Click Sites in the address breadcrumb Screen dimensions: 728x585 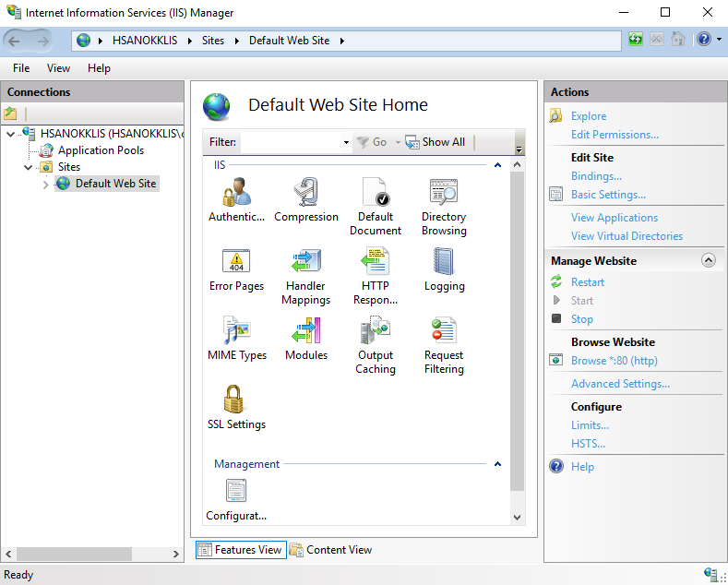[213, 41]
